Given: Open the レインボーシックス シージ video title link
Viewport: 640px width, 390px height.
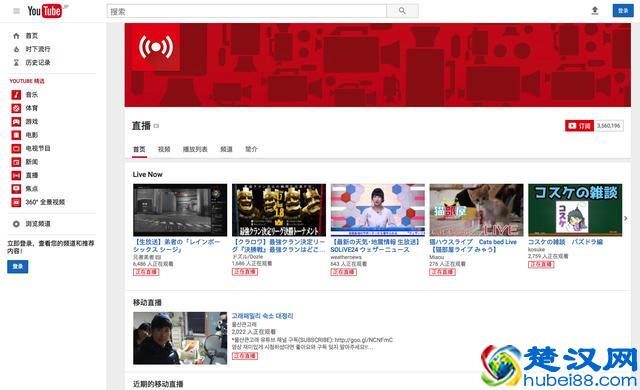Looking at the screenshot, I should coord(176,246).
